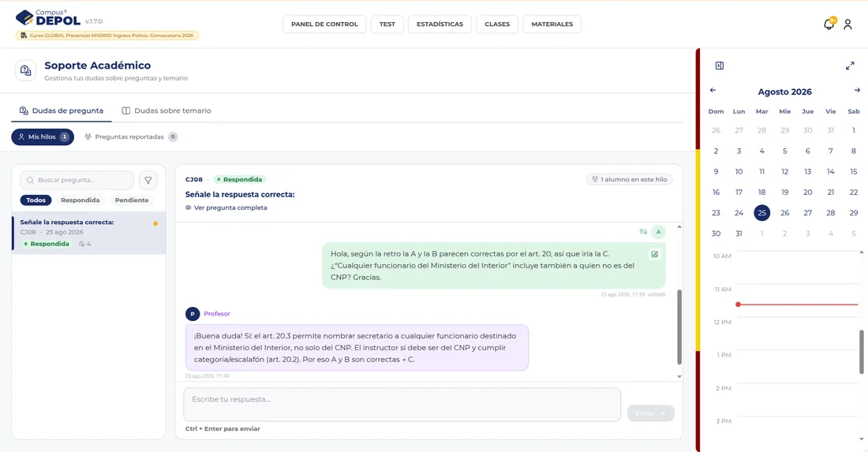The image size is (868, 452).
Task: Open ESTADÍSTICAS
Action: point(440,24)
